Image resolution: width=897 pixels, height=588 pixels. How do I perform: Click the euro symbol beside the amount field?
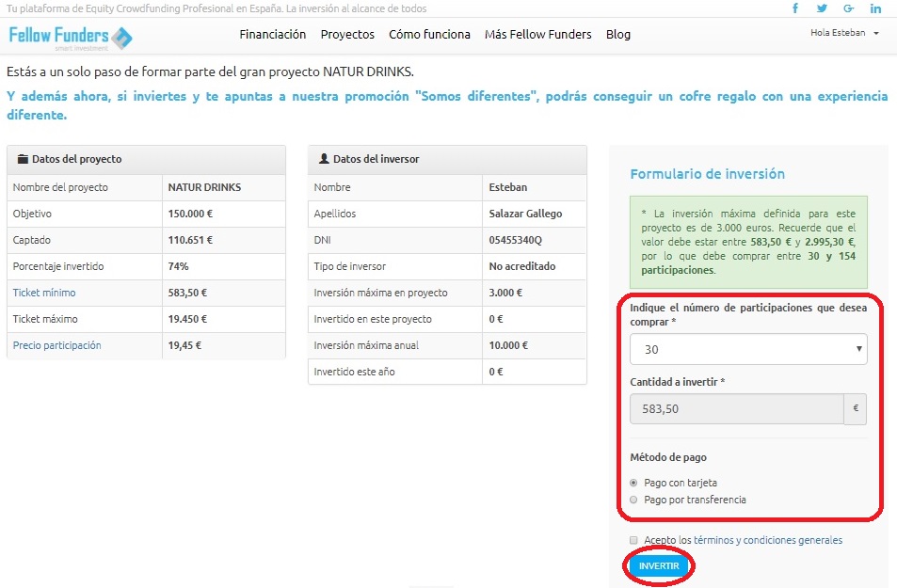click(856, 409)
